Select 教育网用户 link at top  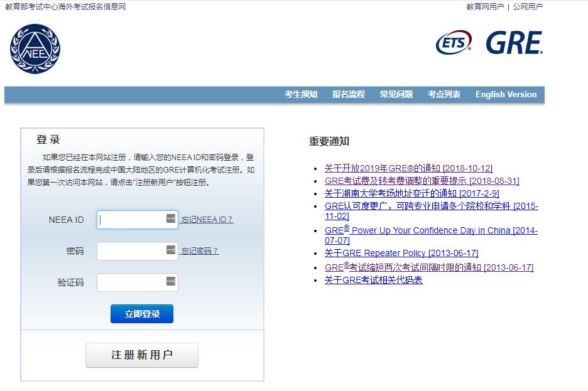click(484, 7)
